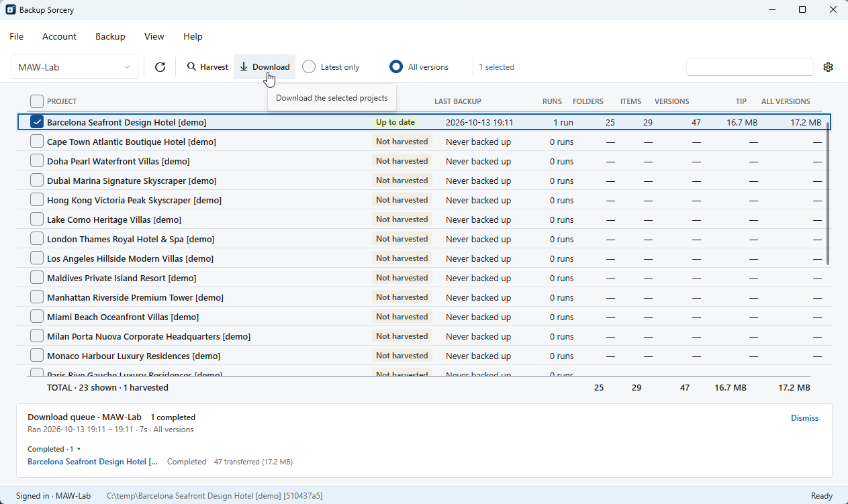Click the Download toolbar button
The width and height of the screenshot is (848, 504).
pos(265,67)
